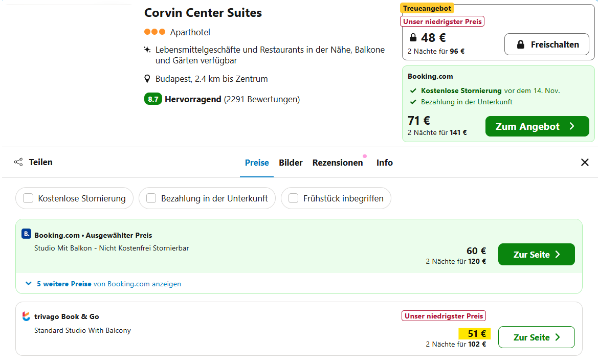Click the map pin icon beside Budapest
Viewport: 598px width, 364px height.
tap(147, 79)
